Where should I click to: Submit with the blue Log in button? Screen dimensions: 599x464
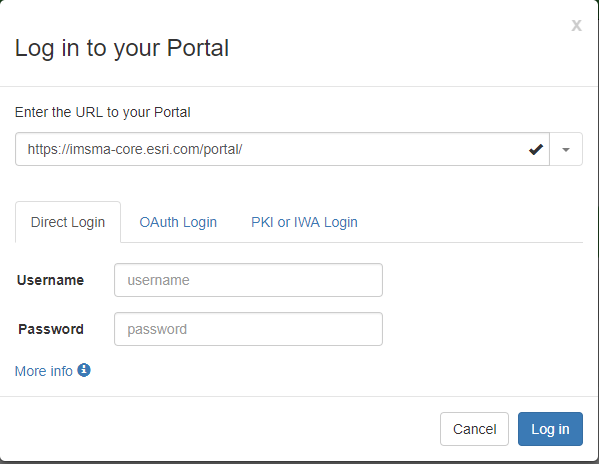(x=550, y=429)
